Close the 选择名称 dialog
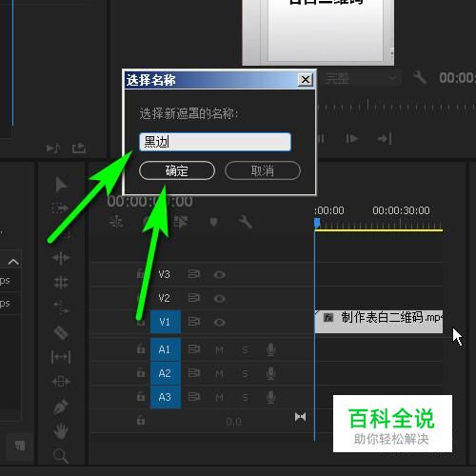This screenshot has height=476, width=476. click(306, 79)
